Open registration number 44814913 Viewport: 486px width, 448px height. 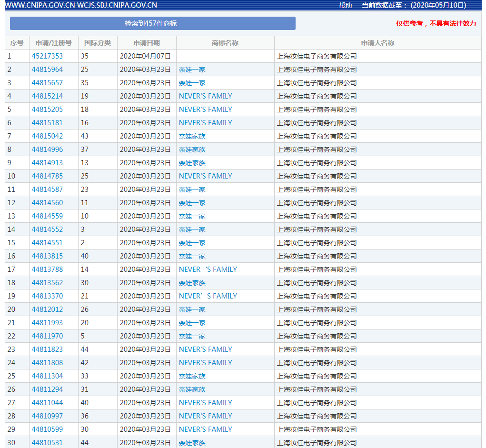click(47, 163)
